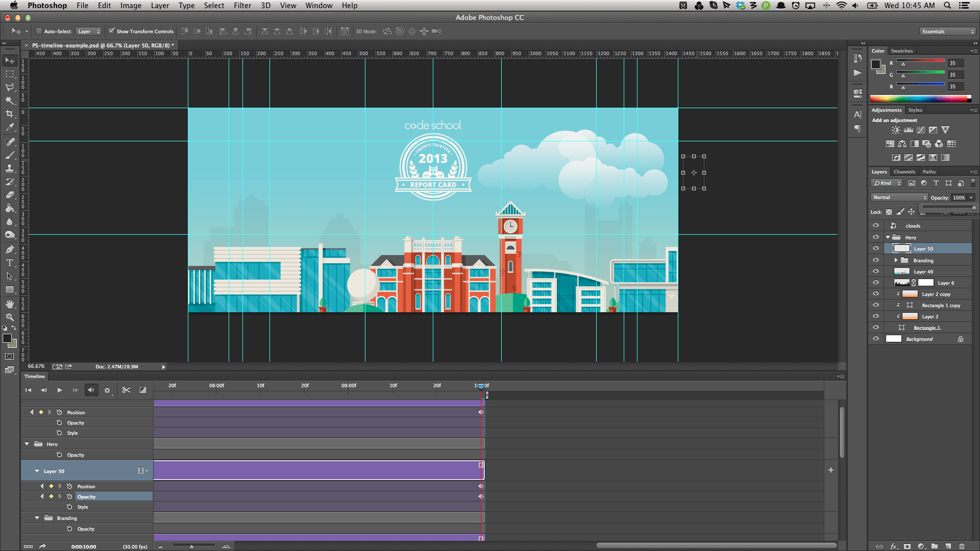
Task: Select the Horizontal Type tool
Action: pos(10,263)
